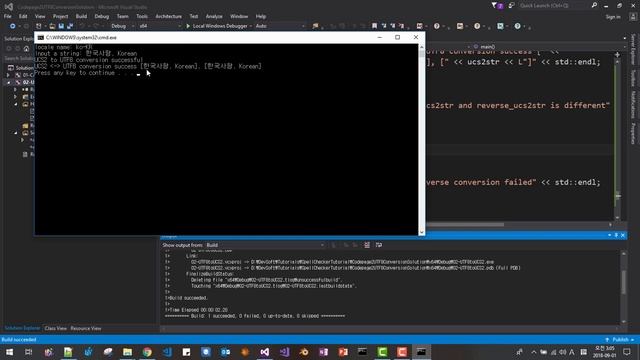Open the Toolbox side tab
The image size is (640, 360).
633,78
